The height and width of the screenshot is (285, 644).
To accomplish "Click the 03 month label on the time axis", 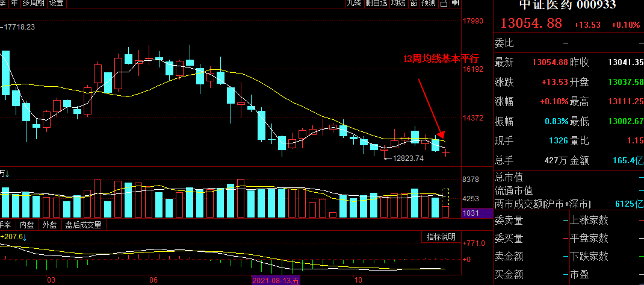I will coord(51,280).
